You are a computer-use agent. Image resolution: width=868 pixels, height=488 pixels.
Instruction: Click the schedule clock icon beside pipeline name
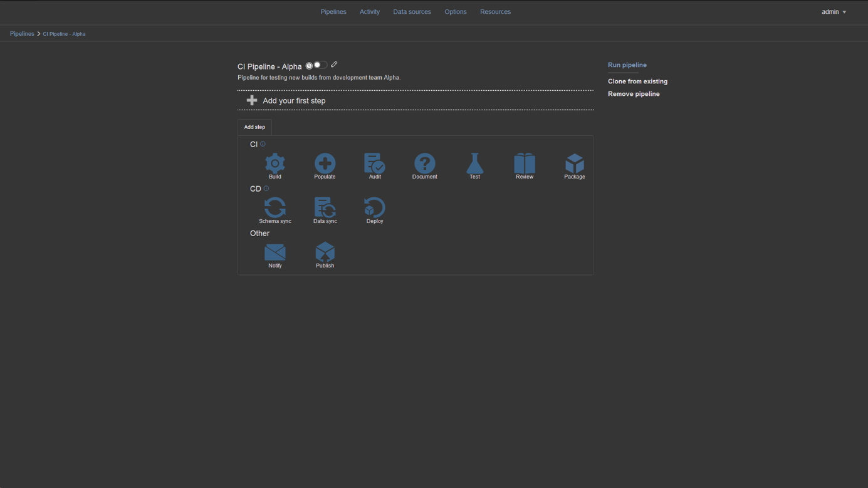[x=309, y=66]
